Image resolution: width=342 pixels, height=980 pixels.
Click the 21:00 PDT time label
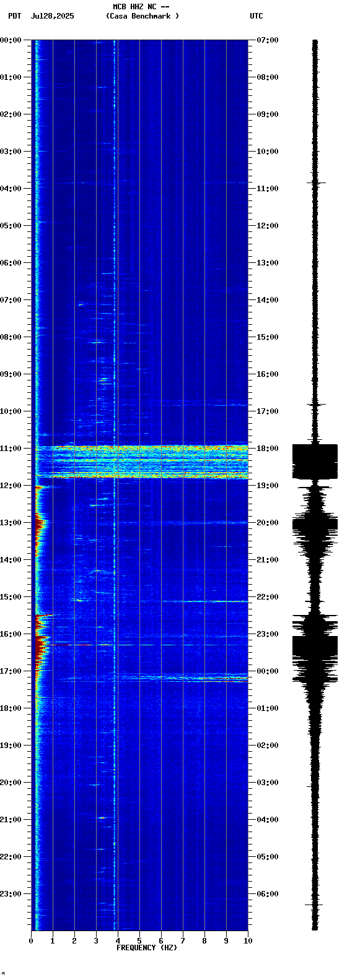tap(11, 820)
